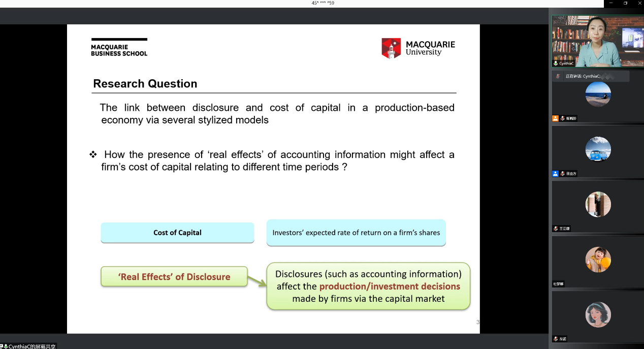This screenshot has width=644, height=349.
Task: Click CynthiaC's green microphone icon
Action: click(x=556, y=64)
